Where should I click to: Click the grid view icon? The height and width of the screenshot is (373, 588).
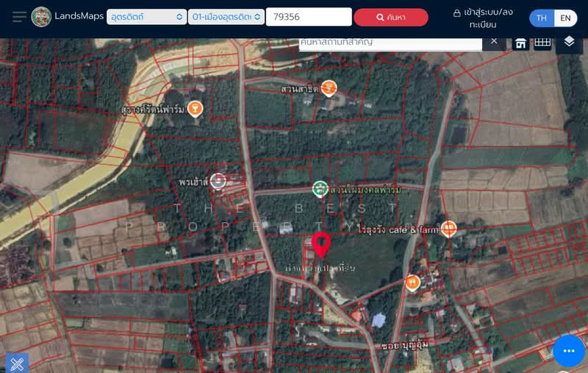(542, 42)
